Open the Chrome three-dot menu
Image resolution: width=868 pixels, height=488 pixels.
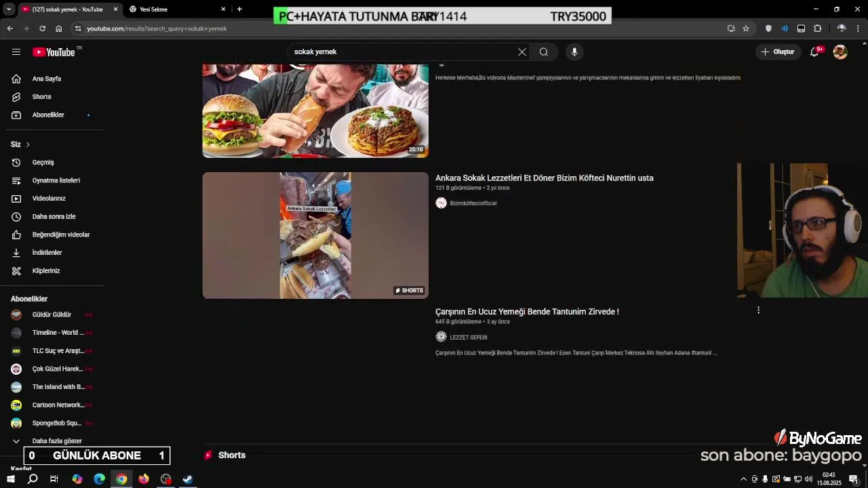coord(858,28)
